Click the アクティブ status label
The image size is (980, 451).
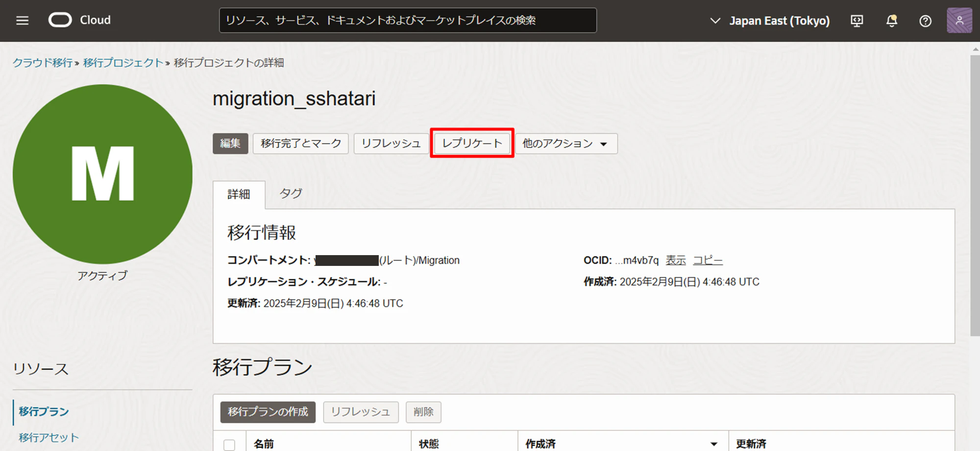[102, 276]
